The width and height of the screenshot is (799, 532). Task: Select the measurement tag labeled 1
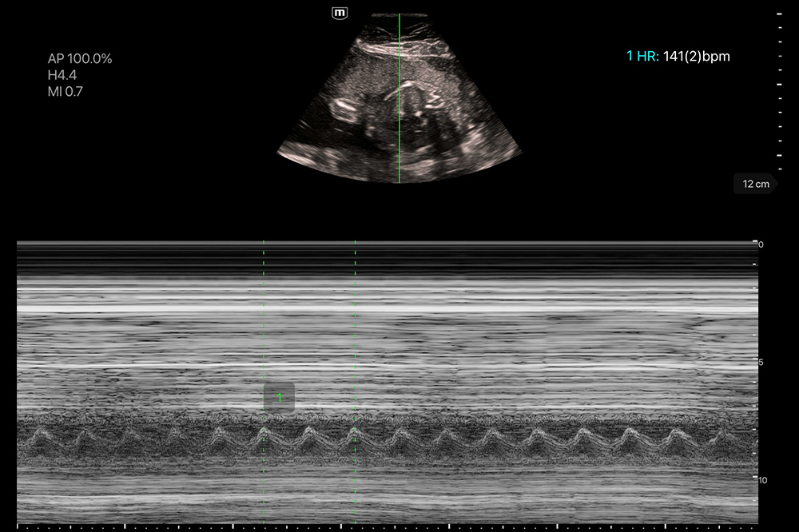(279, 397)
